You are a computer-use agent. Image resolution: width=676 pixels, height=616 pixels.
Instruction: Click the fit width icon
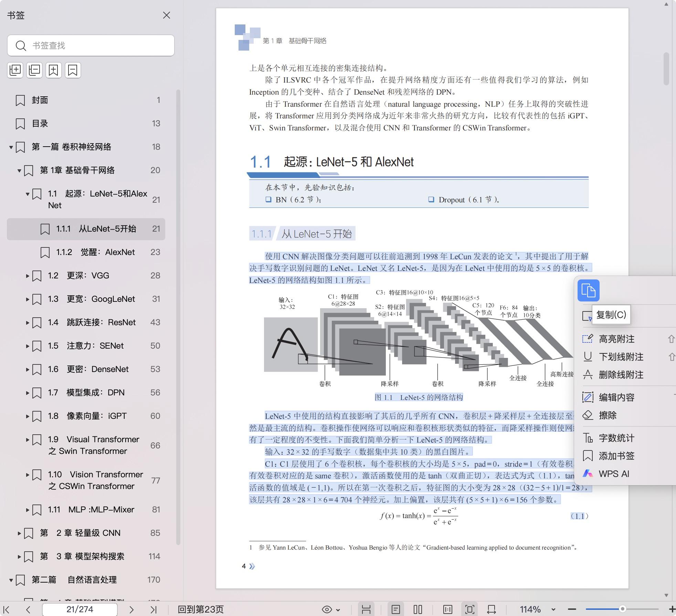492,609
